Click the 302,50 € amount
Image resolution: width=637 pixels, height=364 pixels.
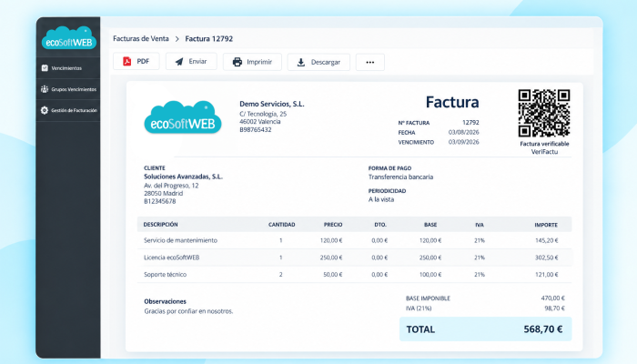coord(546,258)
